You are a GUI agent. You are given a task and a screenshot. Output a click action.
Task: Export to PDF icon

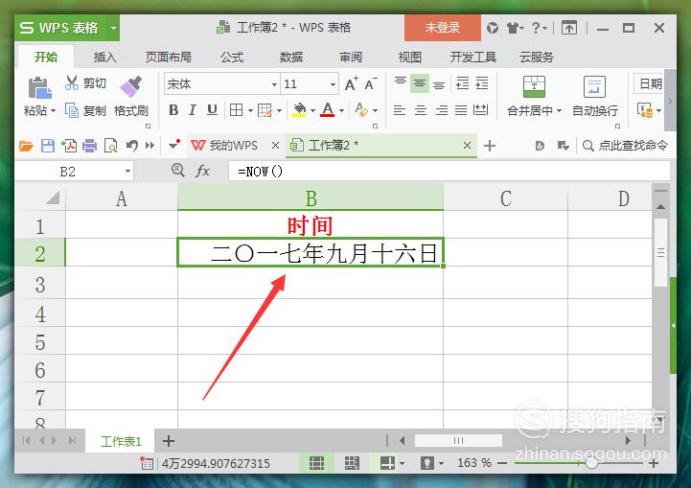[69, 145]
